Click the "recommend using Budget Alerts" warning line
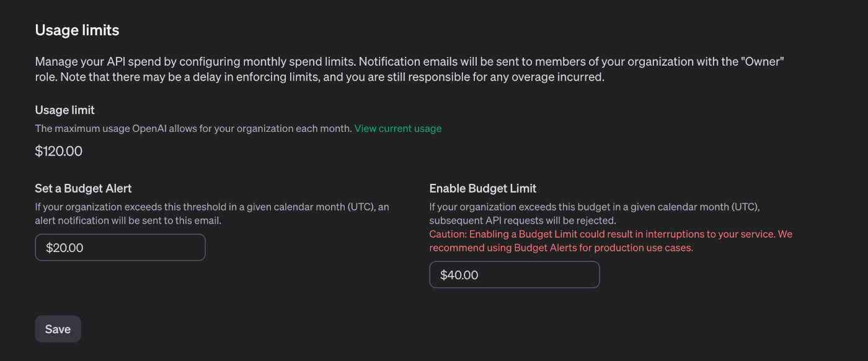Image resolution: width=868 pixels, height=361 pixels. tap(561, 248)
